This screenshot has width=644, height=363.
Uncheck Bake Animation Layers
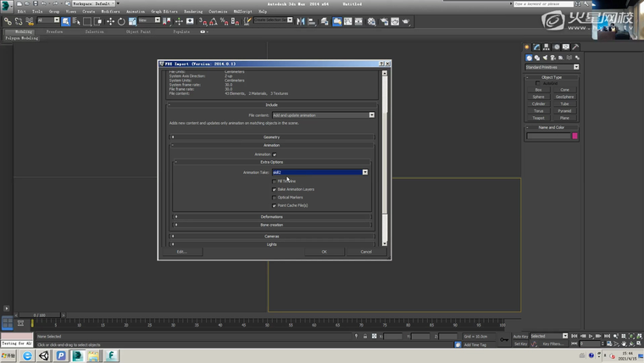[x=274, y=189]
